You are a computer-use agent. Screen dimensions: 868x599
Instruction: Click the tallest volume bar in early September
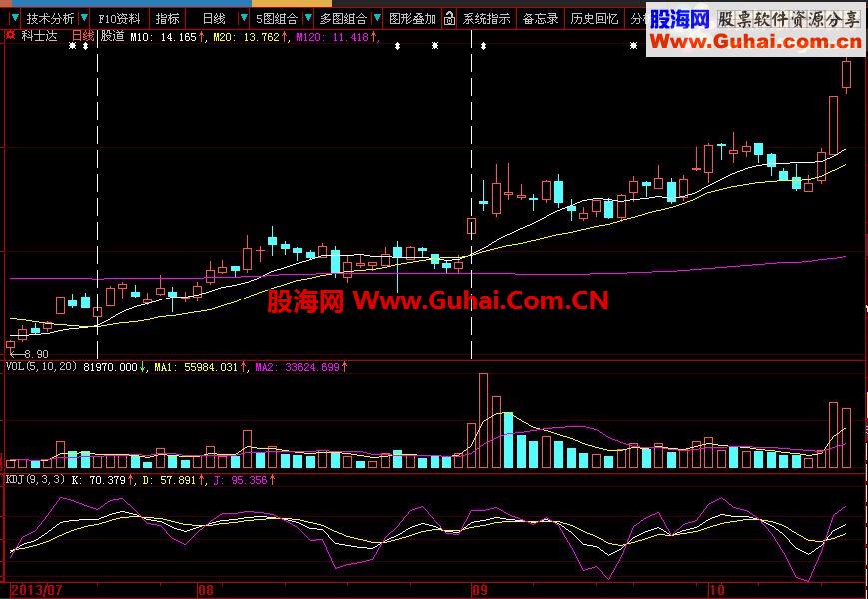click(483, 421)
